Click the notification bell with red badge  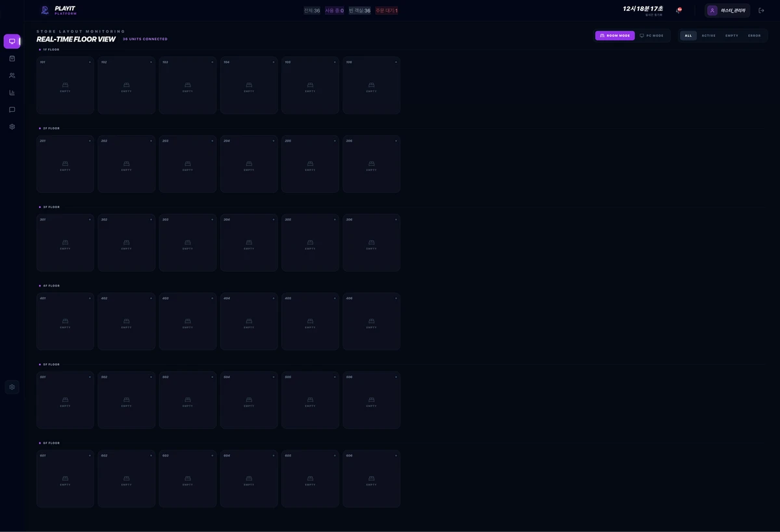[x=679, y=10]
